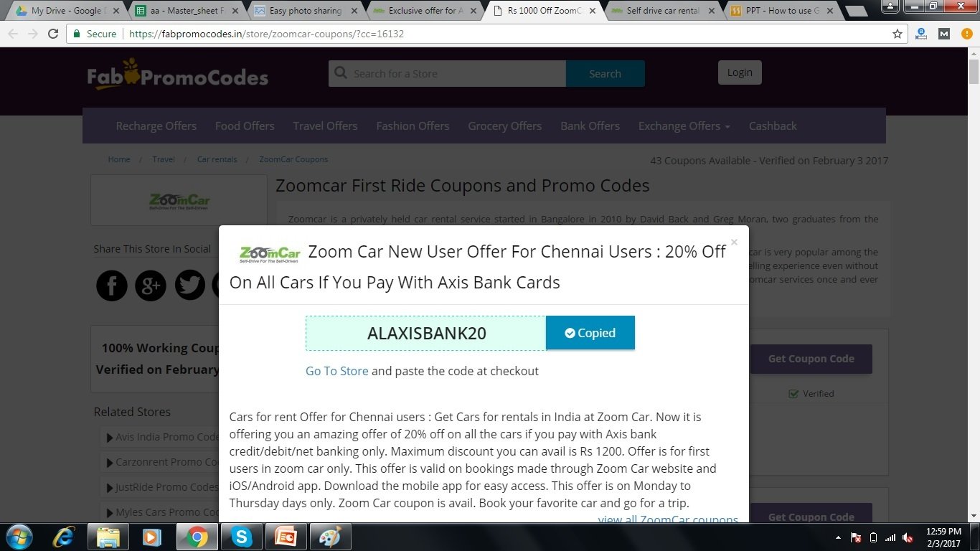Switch to the Self drive car rental tab
The height and width of the screenshot is (551, 980).
click(661, 11)
